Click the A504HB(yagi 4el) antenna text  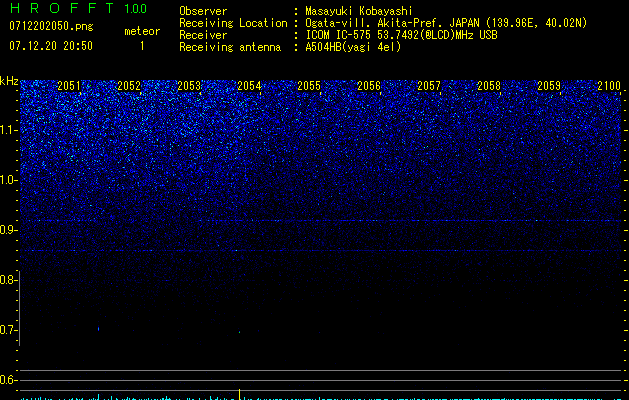tap(353, 47)
